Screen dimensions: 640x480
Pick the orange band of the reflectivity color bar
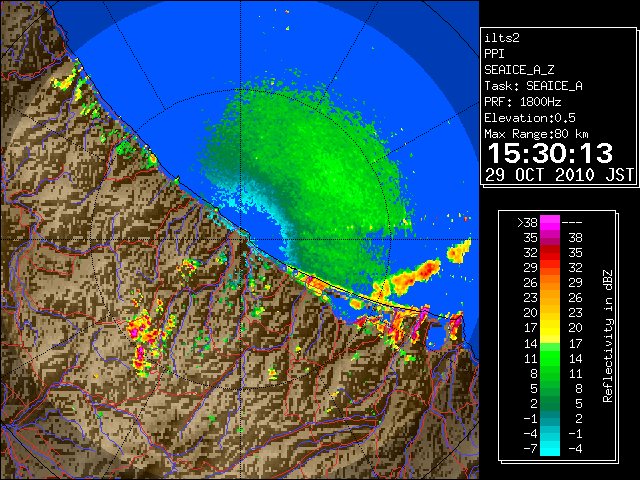point(550,290)
